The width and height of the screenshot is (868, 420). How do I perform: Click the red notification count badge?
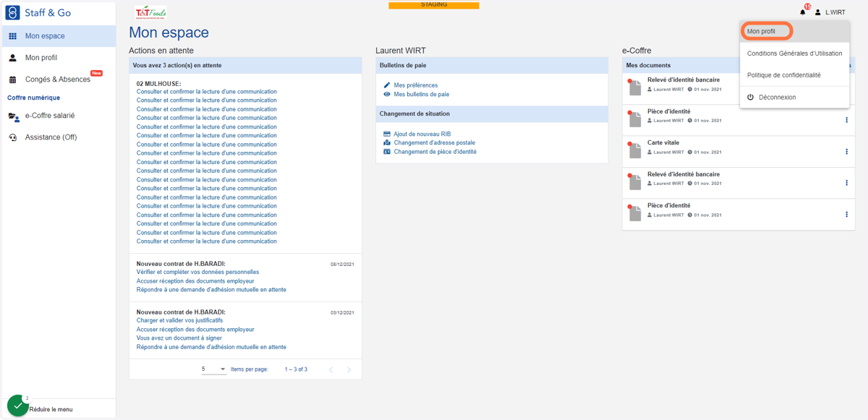807,7
